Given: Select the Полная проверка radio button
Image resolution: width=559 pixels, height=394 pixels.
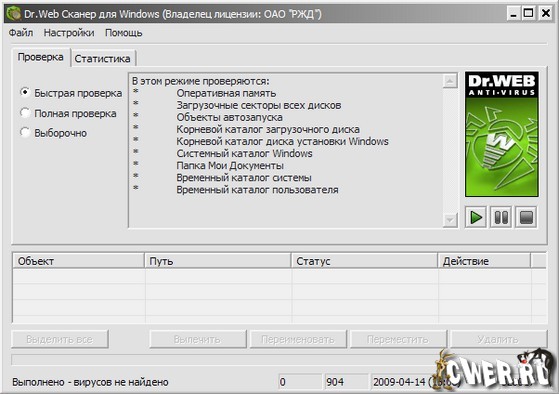Looking at the screenshot, I should [25, 113].
